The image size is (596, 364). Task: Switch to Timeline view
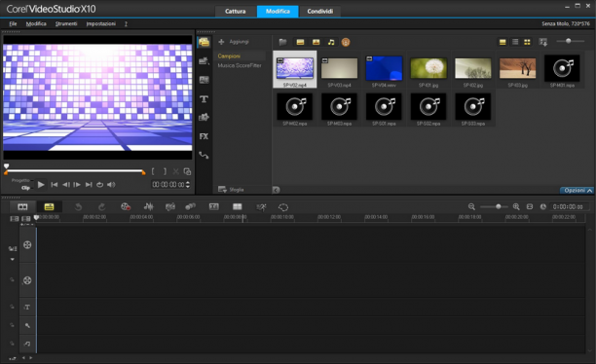[x=49, y=206]
